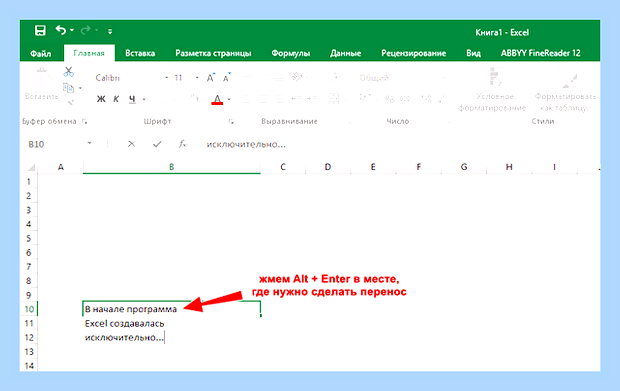Click the text orientation icon

click(x=297, y=77)
